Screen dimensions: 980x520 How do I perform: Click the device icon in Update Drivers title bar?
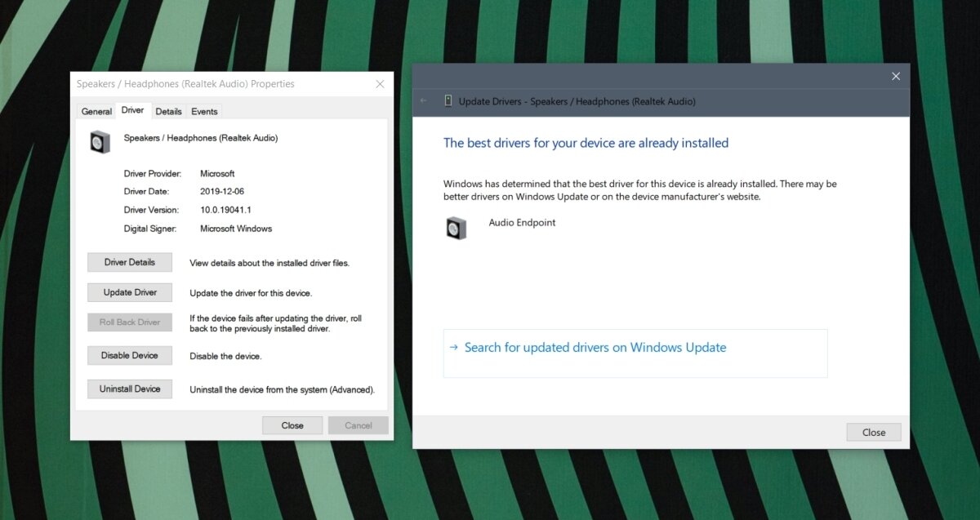(448, 101)
